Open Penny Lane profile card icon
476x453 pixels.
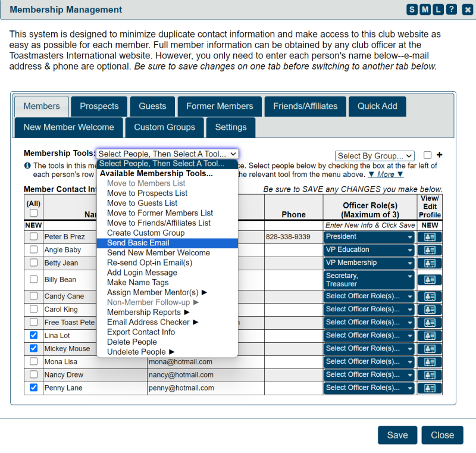click(x=430, y=388)
